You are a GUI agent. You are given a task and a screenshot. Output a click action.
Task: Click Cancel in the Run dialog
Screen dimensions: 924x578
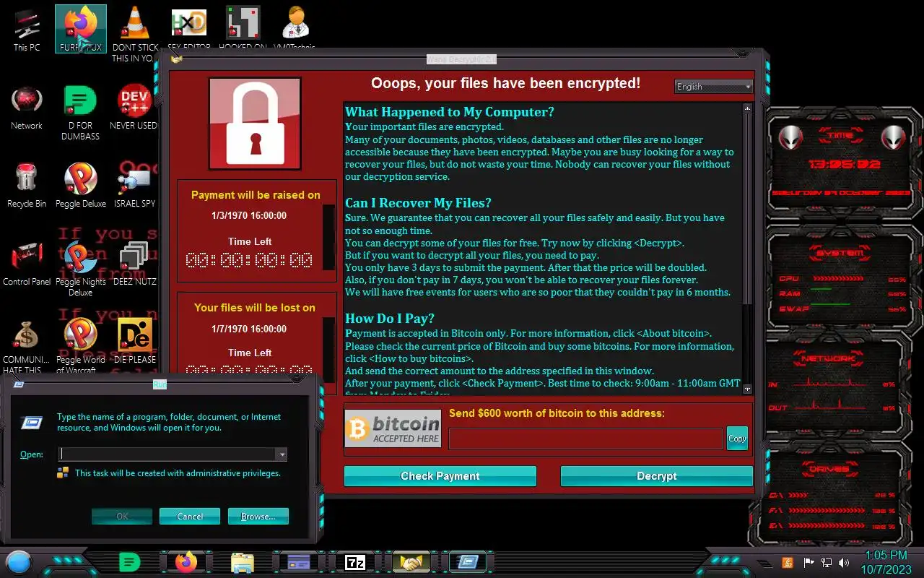(x=190, y=516)
